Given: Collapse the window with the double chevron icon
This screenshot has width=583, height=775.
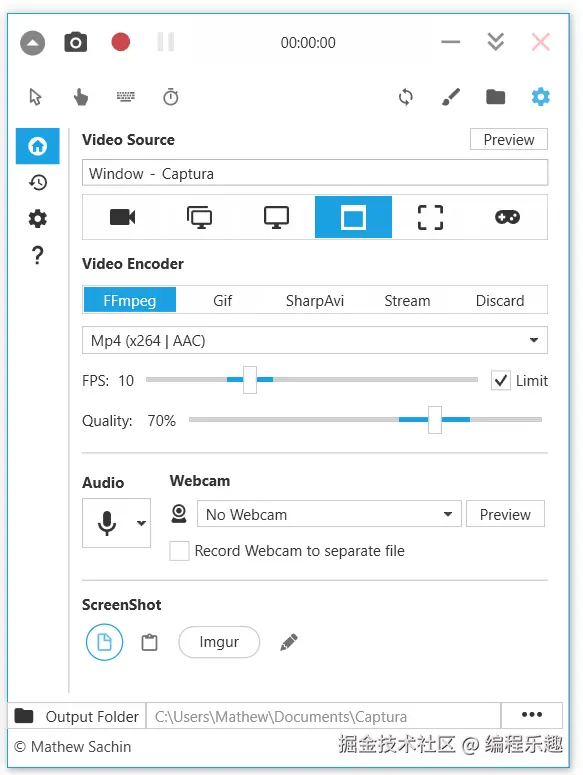Looking at the screenshot, I should [496, 42].
